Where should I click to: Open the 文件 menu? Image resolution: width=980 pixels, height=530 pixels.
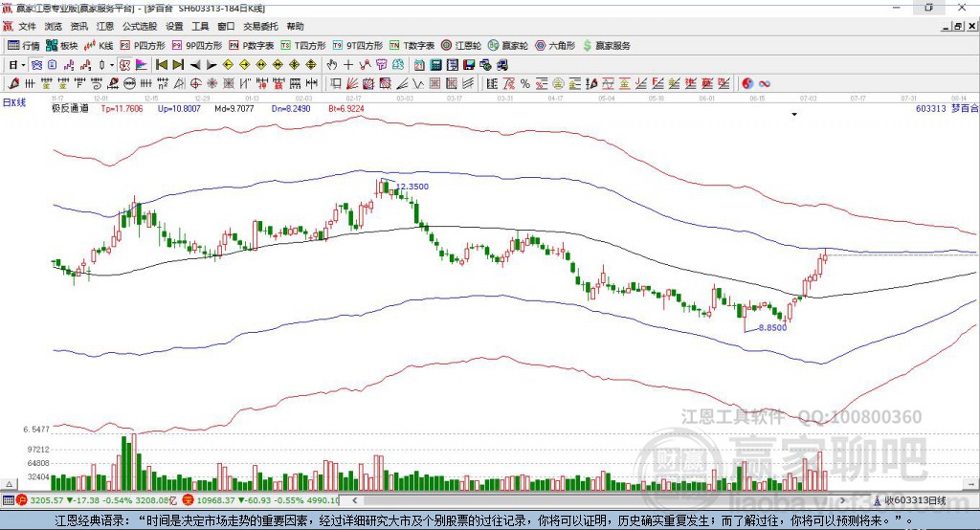(27, 26)
